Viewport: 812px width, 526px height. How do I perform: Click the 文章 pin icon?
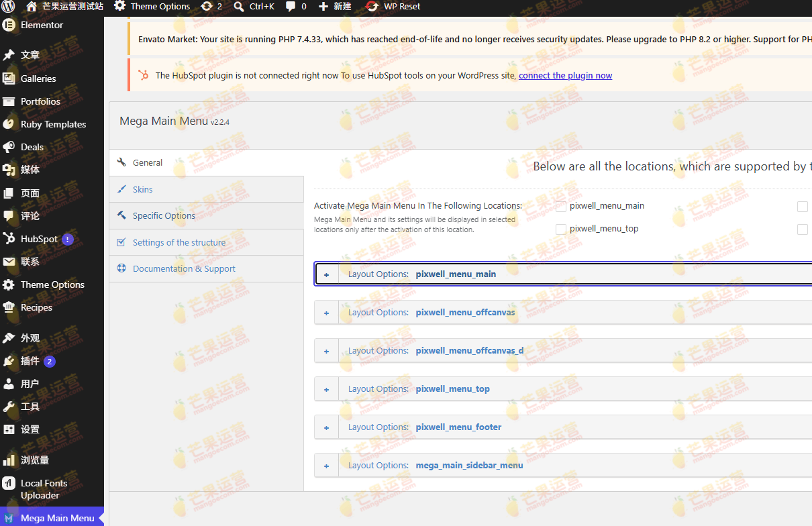[9, 55]
